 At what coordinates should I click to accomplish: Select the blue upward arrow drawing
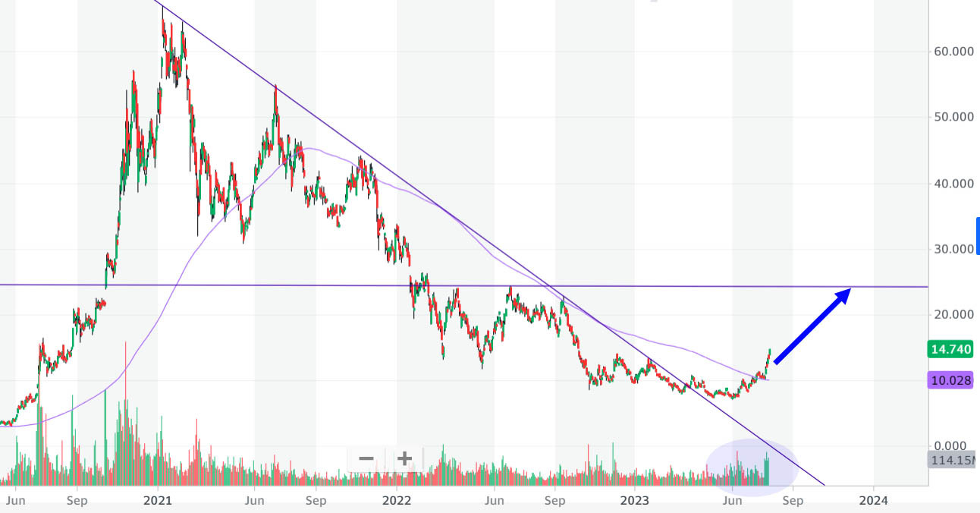click(x=812, y=326)
